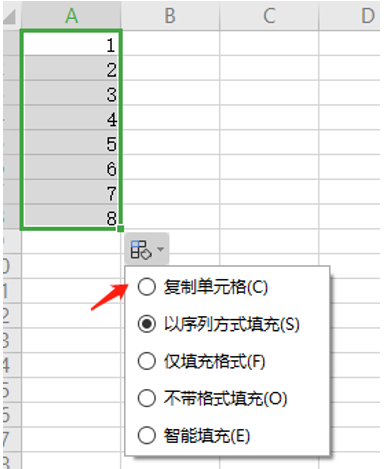Viewport: 384px width, 469px height.
Task: Click the cell containing 3
Action: 71,93
